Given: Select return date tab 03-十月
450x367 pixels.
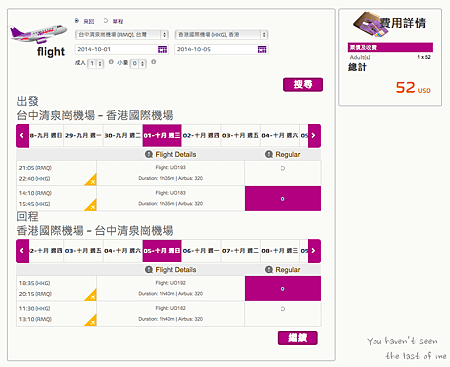Looking at the screenshot, I should [83, 251].
